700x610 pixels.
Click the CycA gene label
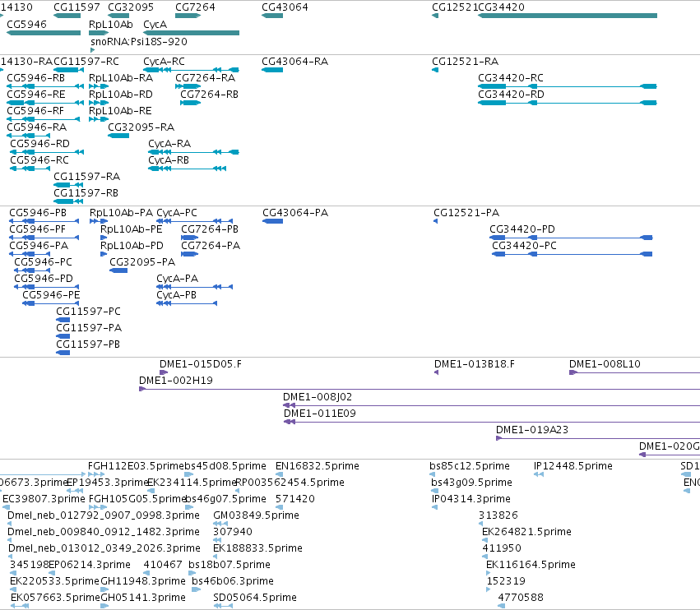coord(155,25)
